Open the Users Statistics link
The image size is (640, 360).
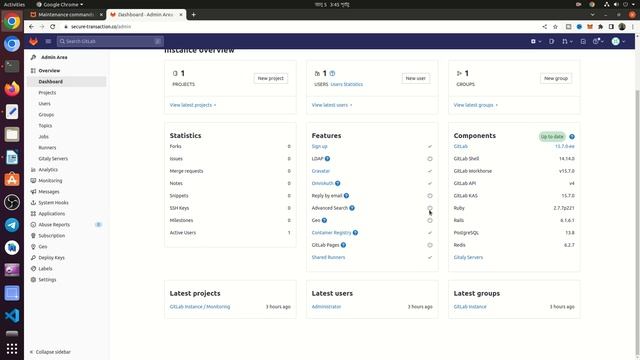click(347, 84)
